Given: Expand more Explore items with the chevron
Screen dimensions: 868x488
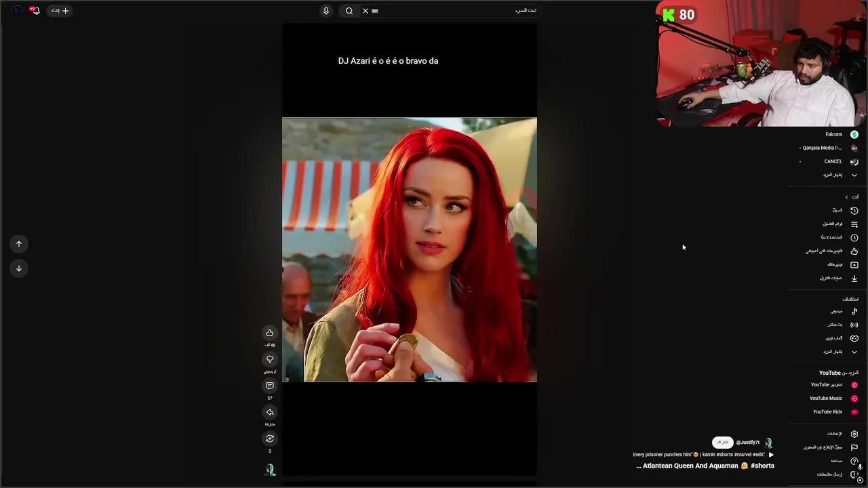Looking at the screenshot, I should click(x=840, y=352).
